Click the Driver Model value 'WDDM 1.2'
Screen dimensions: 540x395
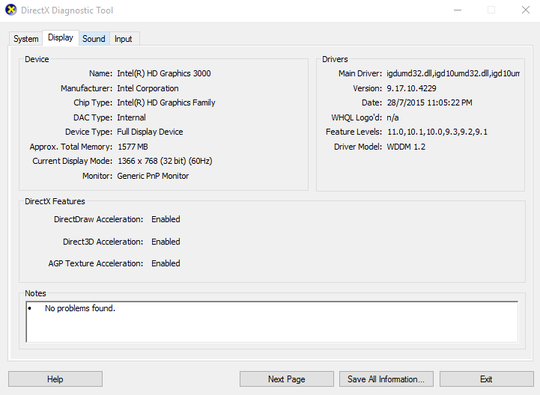click(406, 147)
